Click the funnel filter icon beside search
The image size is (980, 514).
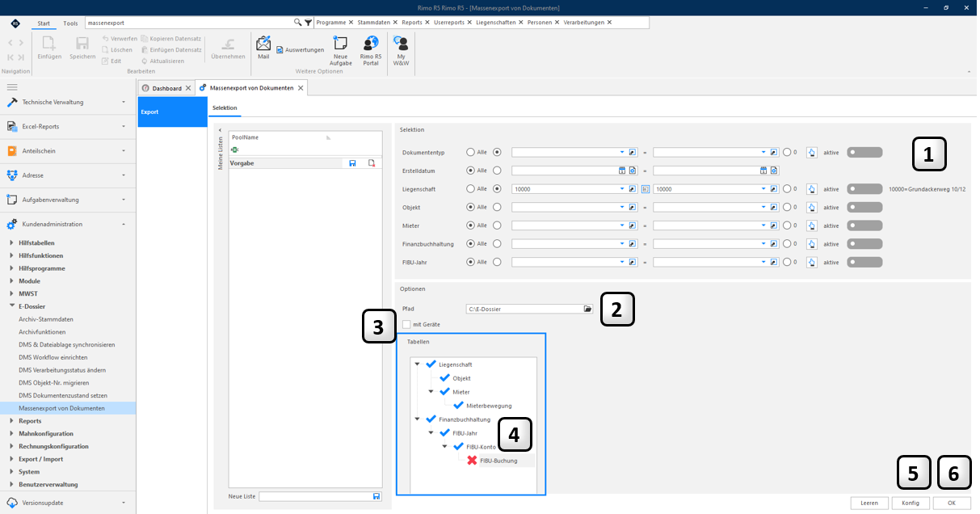308,23
